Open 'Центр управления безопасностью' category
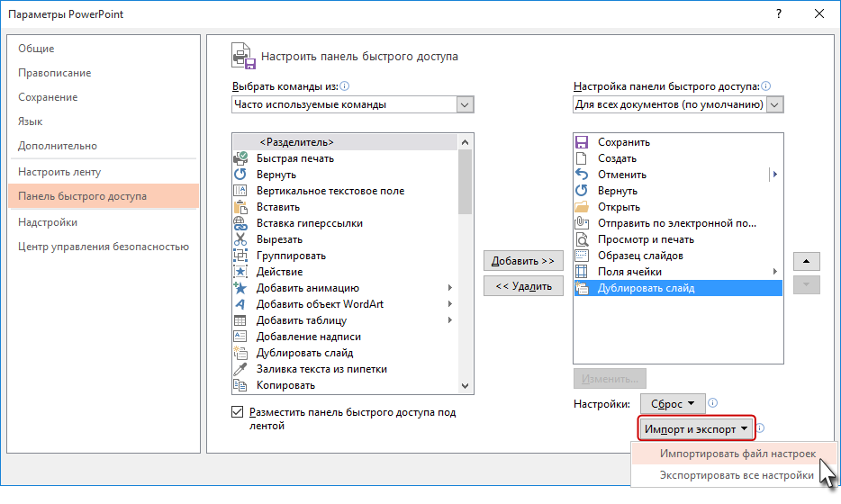The image size is (841, 504). click(104, 247)
